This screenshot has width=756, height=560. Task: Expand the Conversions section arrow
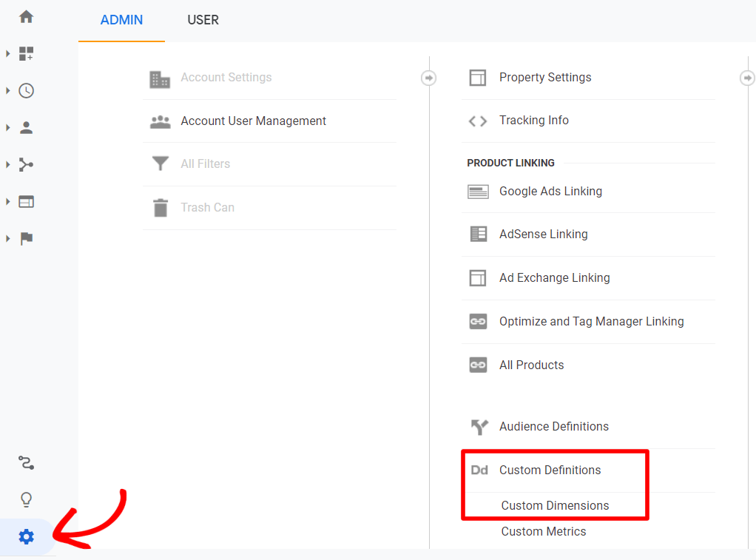pos(7,238)
